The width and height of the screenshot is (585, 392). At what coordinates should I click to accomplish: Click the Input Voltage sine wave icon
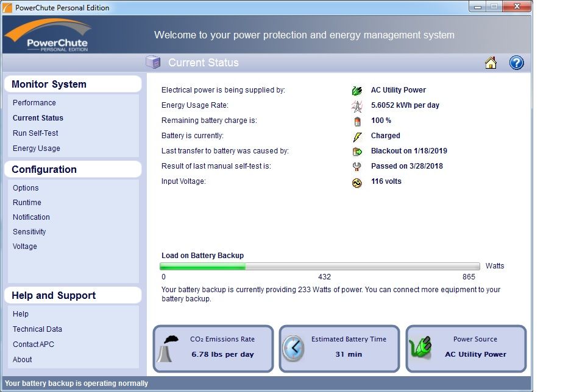pos(357,183)
